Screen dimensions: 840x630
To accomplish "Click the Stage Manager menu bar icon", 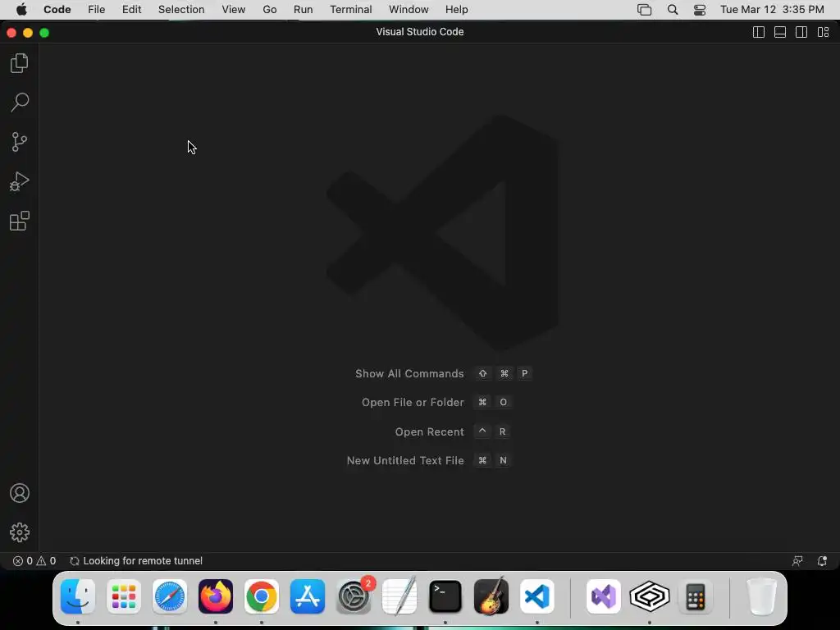I will pyautogui.click(x=645, y=10).
